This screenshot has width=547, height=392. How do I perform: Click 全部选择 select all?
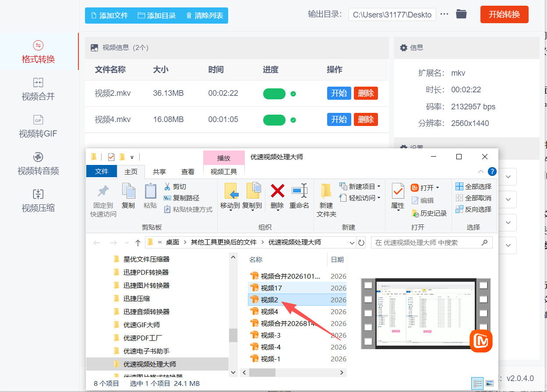coord(473,187)
